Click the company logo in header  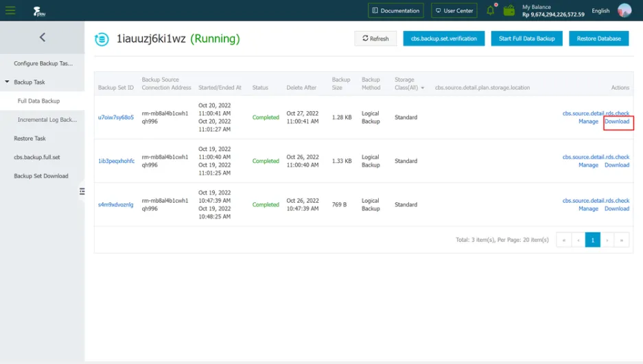(x=39, y=11)
